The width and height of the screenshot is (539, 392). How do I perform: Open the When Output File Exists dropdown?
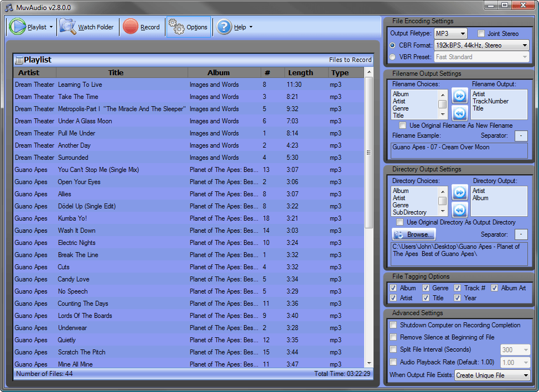(492, 375)
